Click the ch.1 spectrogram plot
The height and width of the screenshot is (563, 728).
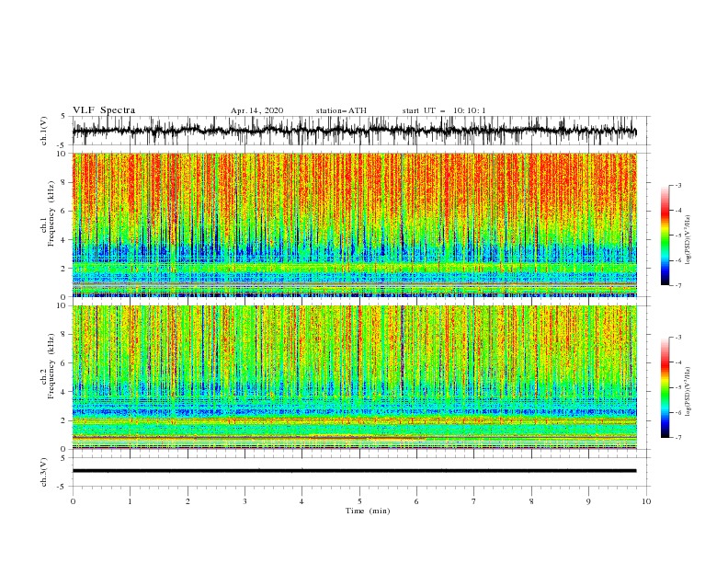[x=354, y=224]
